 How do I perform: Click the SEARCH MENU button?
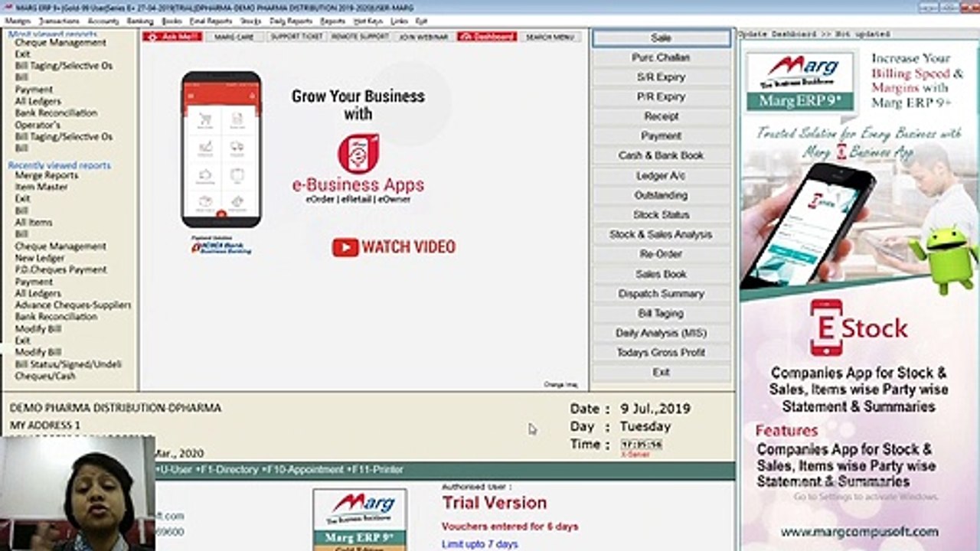tap(550, 37)
